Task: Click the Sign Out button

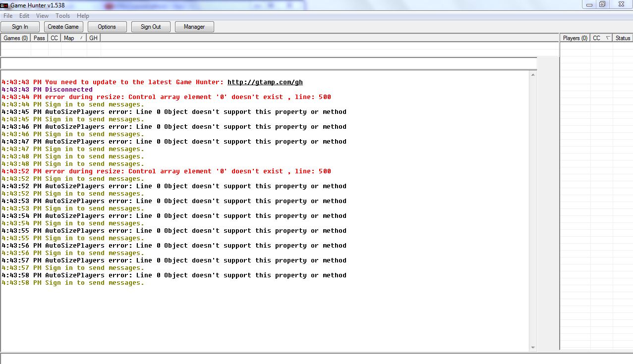Action: (x=151, y=27)
